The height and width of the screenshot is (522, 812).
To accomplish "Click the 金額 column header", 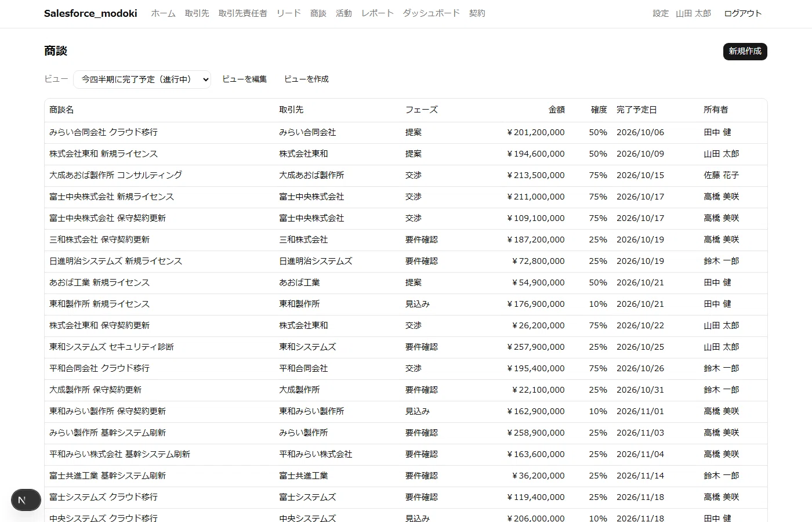I will point(556,110).
